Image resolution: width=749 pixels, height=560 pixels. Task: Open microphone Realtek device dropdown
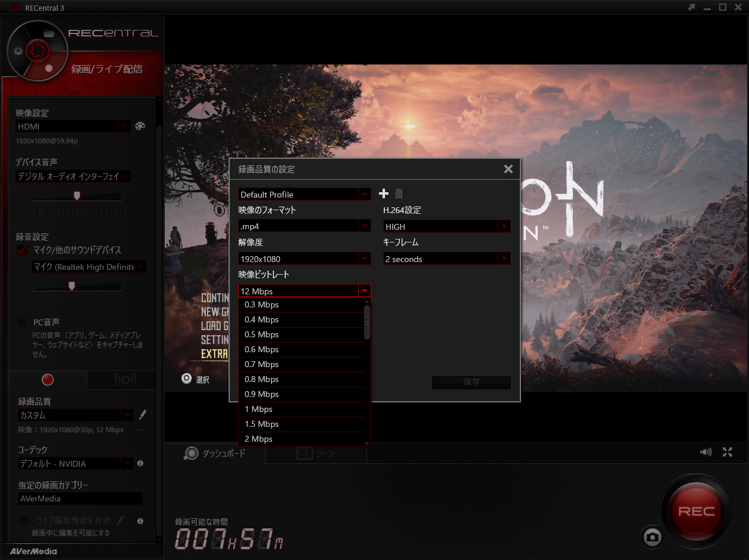click(x=89, y=267)
